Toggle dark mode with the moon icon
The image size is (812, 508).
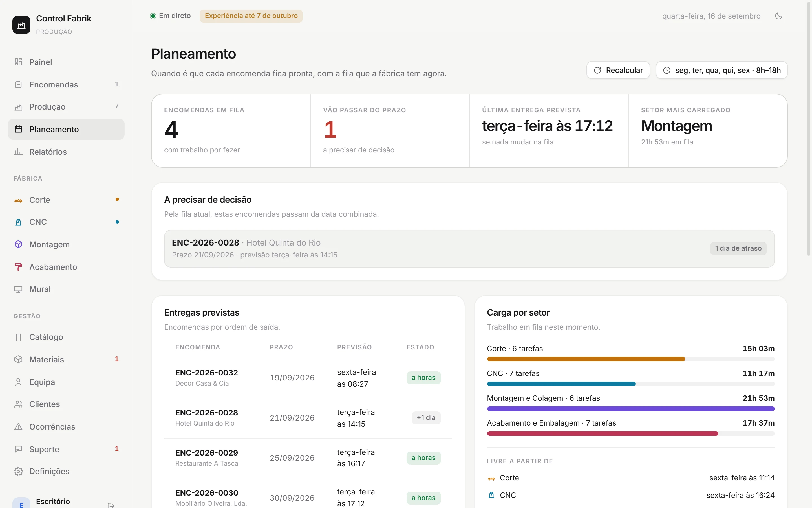[778, 16]
